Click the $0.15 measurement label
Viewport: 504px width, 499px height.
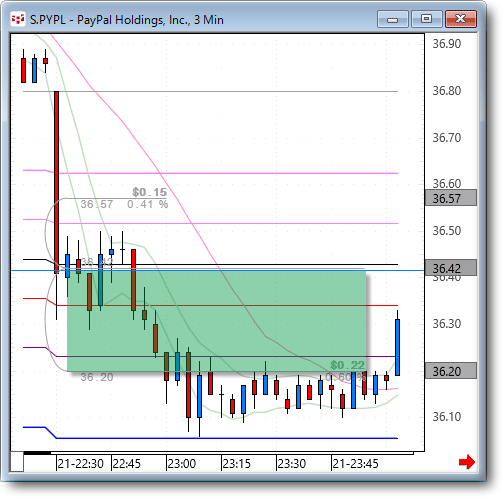pos(149,192)
